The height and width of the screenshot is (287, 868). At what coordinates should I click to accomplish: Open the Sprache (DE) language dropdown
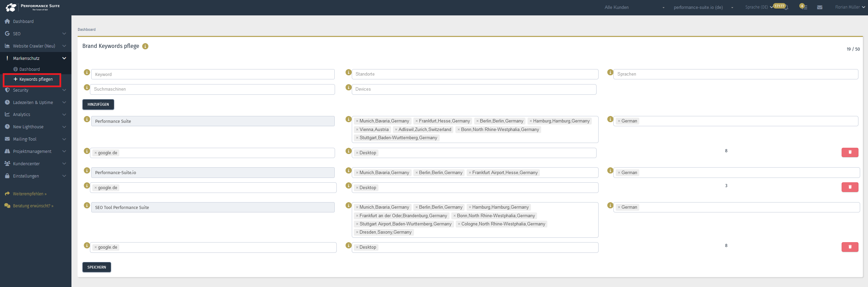pos(759,7)
